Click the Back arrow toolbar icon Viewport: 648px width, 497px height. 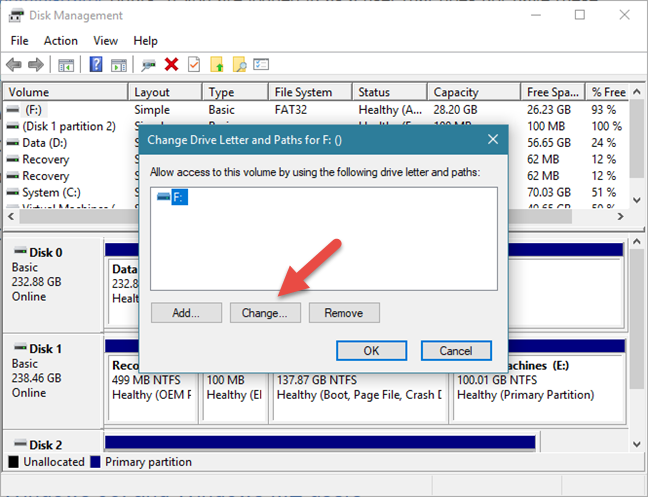14,65
